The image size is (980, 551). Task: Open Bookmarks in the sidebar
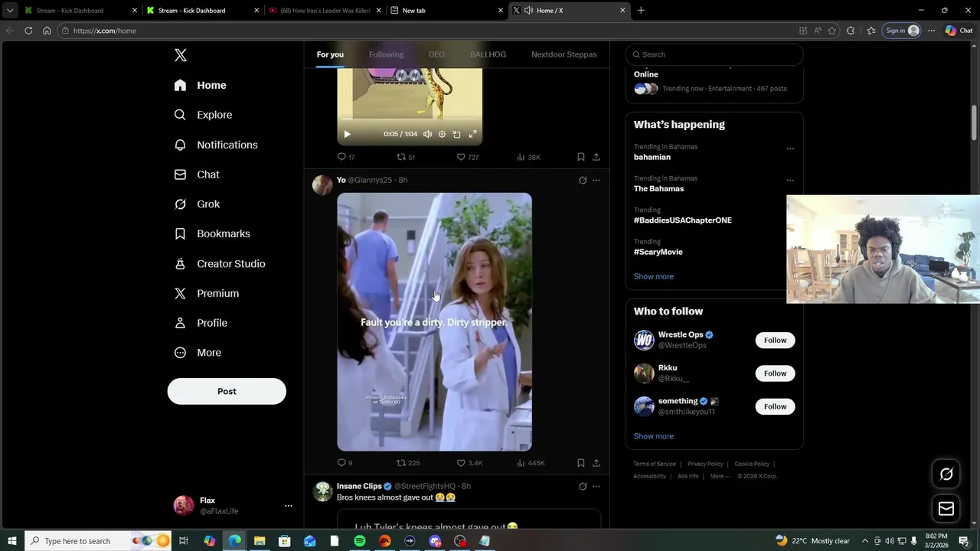[x=212, y=233]
